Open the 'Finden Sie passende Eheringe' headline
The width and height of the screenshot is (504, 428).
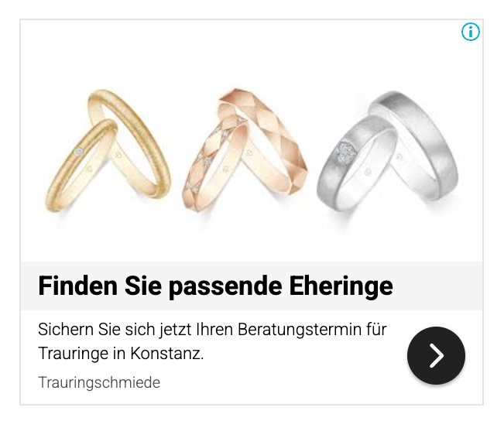215,286
